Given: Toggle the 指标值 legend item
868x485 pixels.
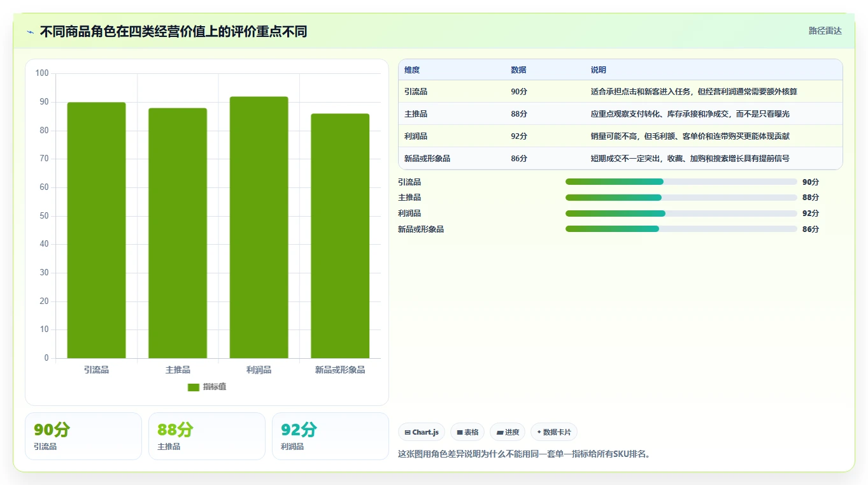Looking at the screenshot, I should (207, 387).
